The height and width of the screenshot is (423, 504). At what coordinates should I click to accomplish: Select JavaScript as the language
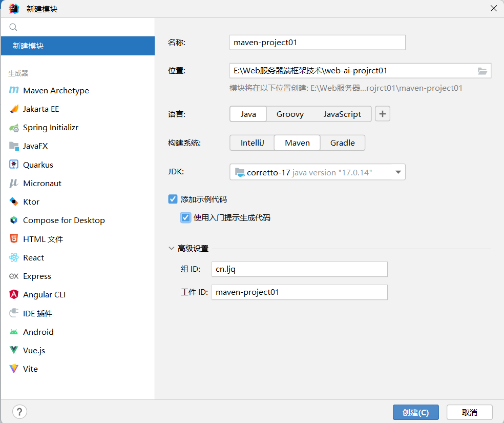click(x=342, y=114)
